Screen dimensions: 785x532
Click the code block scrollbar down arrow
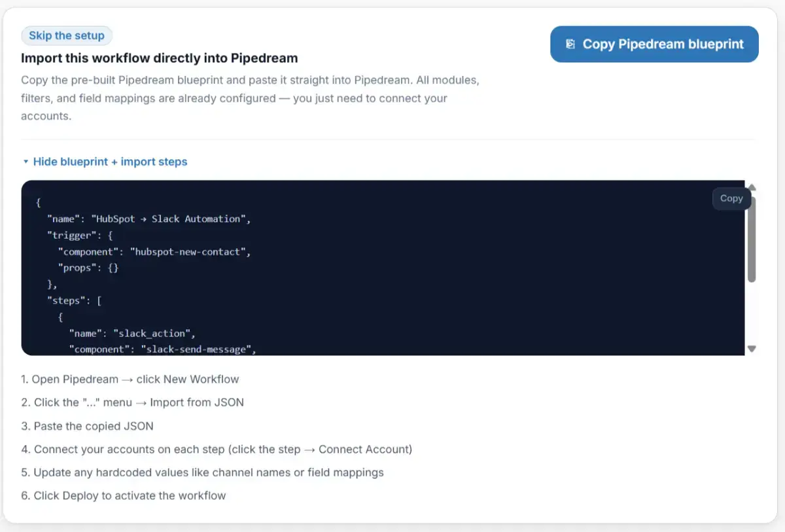tap(752, 349)
